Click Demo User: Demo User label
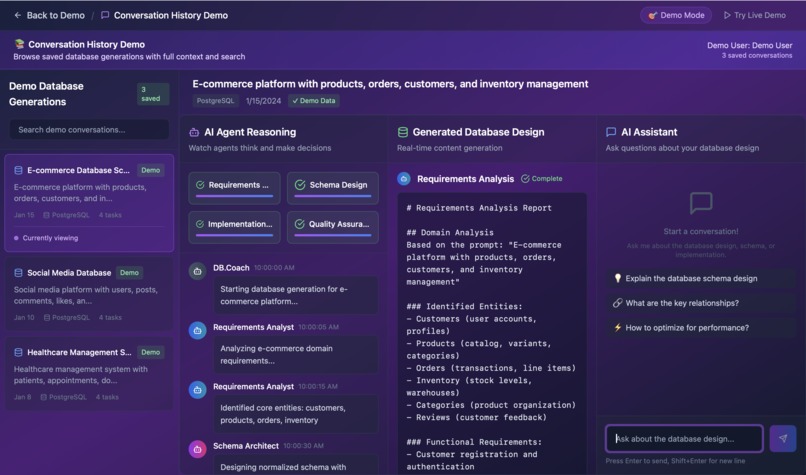 [x=749, y=45]
